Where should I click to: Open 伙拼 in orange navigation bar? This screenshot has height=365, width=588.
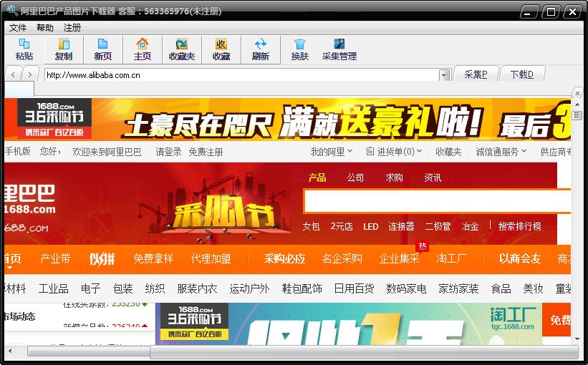click(102, 258)
